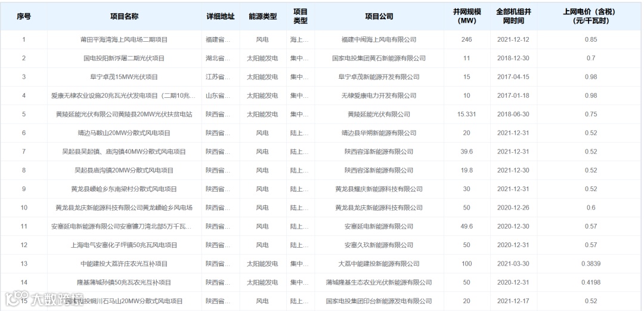The height and width of the screenshot is (311, 644).
Task: Click the 项目类型 column header
Action: (x=300, y=17)
